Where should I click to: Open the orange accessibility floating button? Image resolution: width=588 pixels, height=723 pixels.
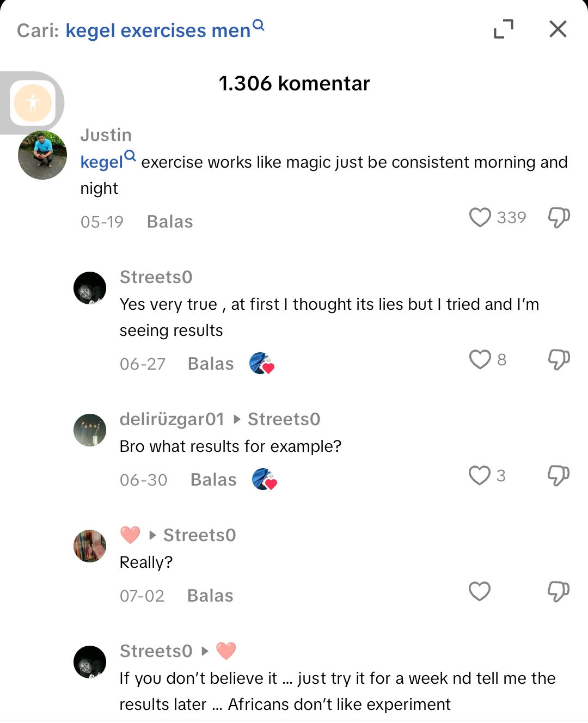click(x=33, y=103)
